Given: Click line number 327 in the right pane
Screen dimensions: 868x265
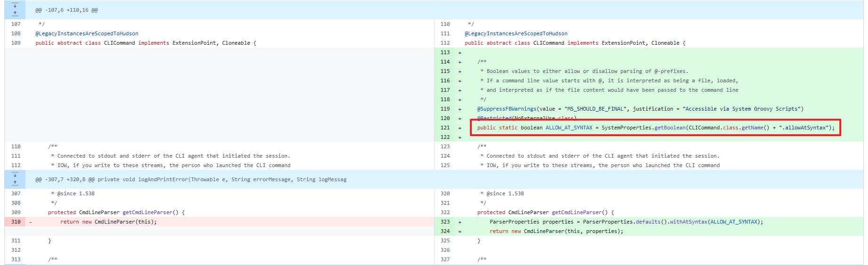Looking at the screenshot, I should click(x=445, y=259).
